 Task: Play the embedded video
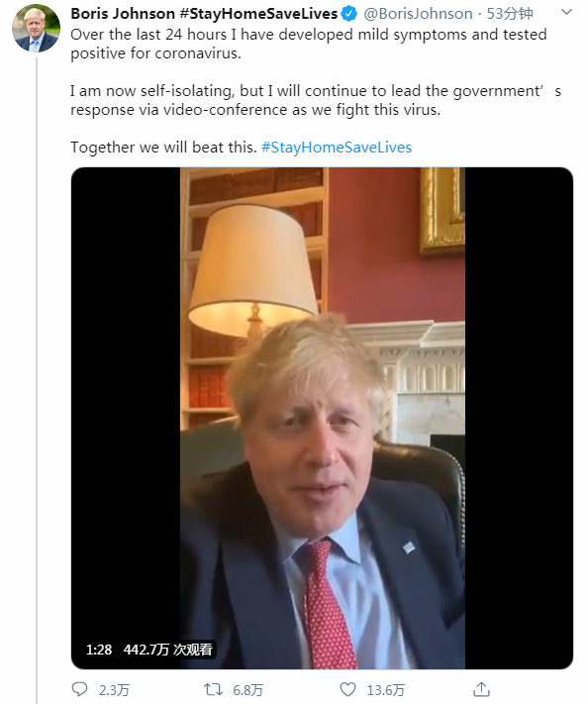point(322,418)
